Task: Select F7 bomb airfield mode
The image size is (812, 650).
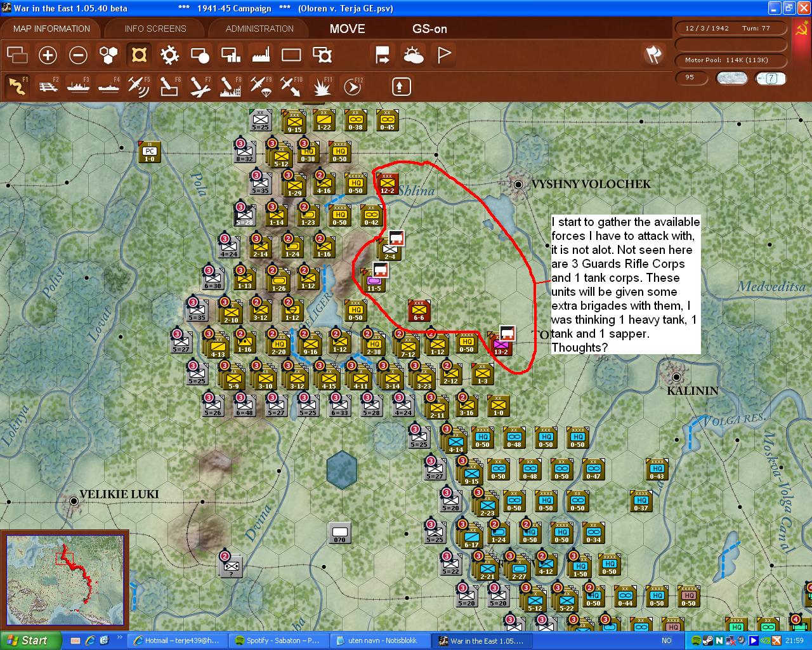Action: (x=200, y=86)
